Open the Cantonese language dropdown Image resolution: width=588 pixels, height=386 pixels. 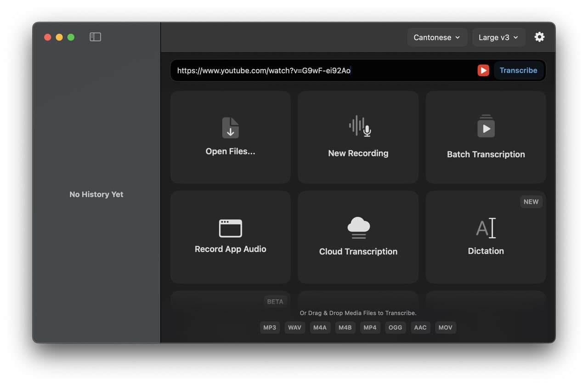click(x=436, y=38)
